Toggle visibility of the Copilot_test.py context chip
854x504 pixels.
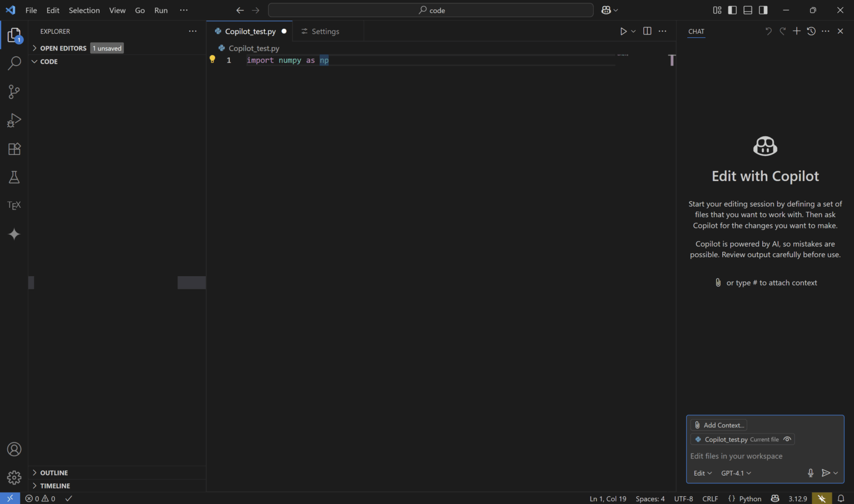[787, 439]
